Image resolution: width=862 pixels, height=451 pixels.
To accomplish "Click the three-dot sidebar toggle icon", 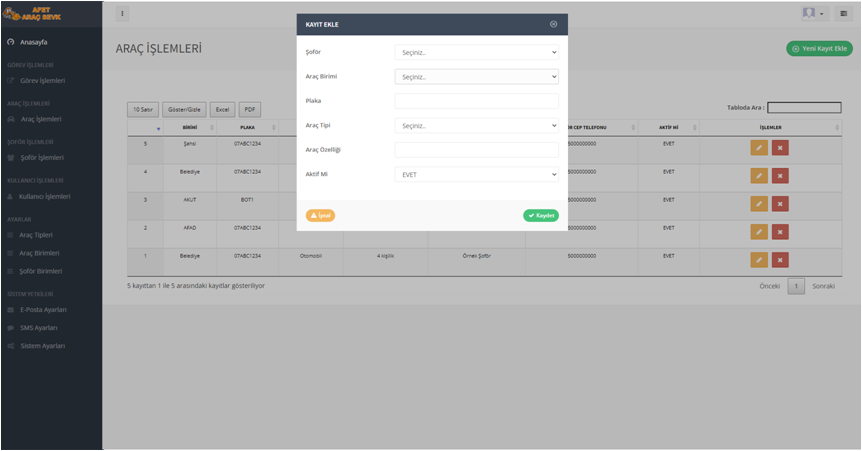I will point(122,14).
